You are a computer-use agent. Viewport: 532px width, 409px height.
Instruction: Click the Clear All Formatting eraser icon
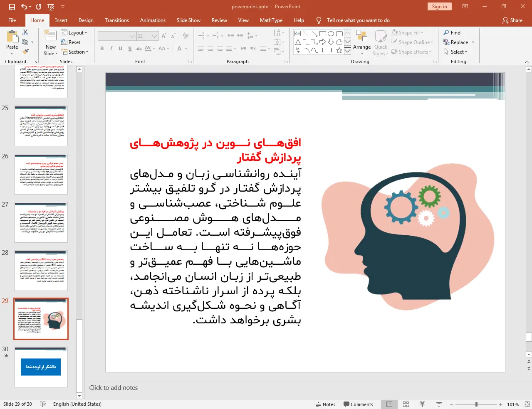[x=186, y=36]
